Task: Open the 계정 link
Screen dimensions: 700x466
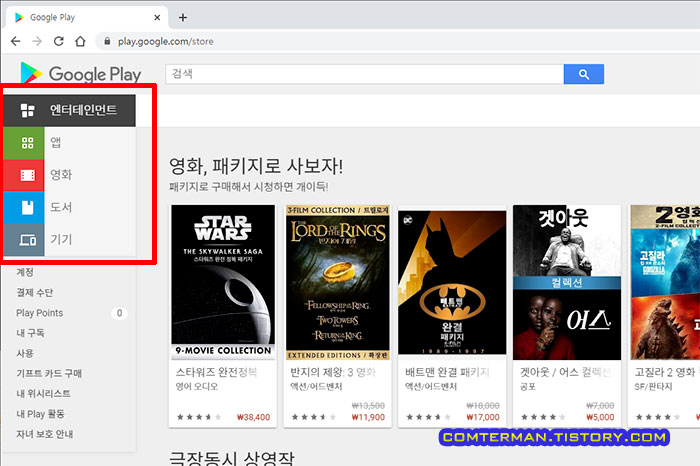Action: coord(25,272)
